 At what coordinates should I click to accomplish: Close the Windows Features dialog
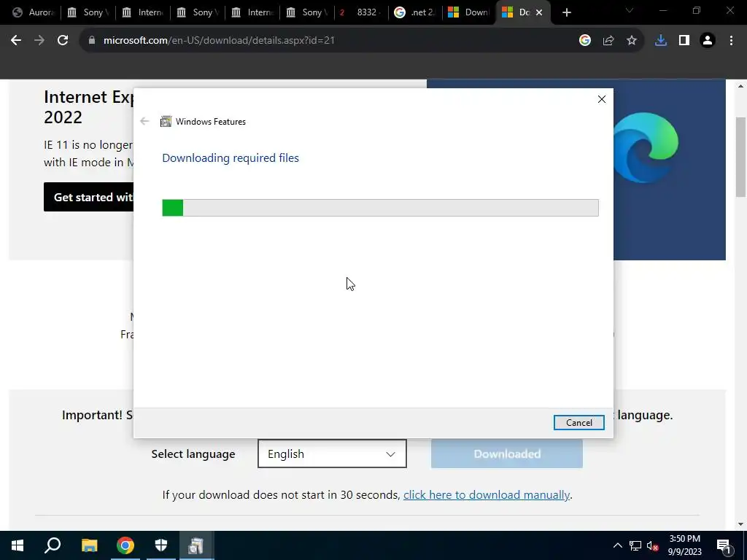click(602, 99)
